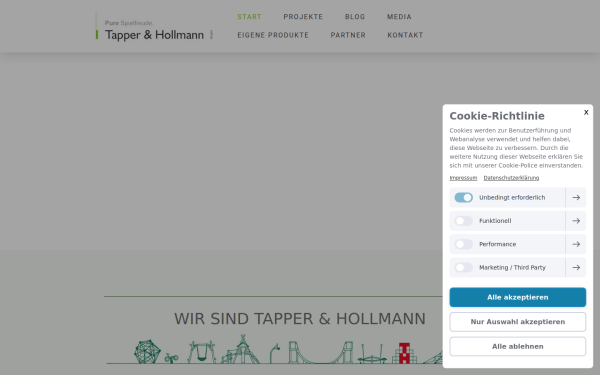Image resolution: width=600 pixels, height=375 pixels.
Task: Open the Impressum link
Action: click(463, 178)
